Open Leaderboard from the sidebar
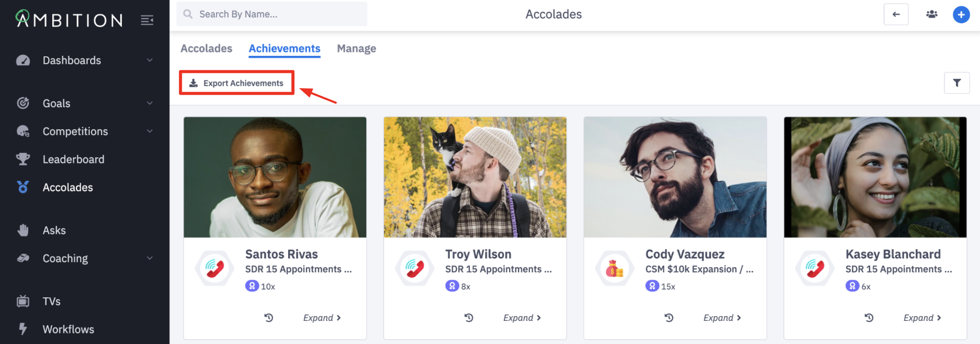The image size is (980, 344). [73, 159]
